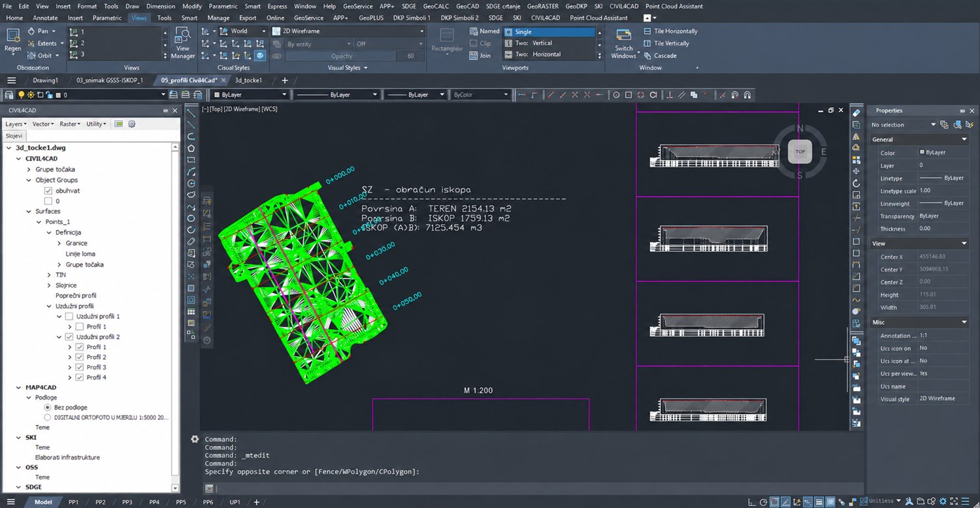
Task: Click the Cascade windows icon
Action: (x=647, y=56)
